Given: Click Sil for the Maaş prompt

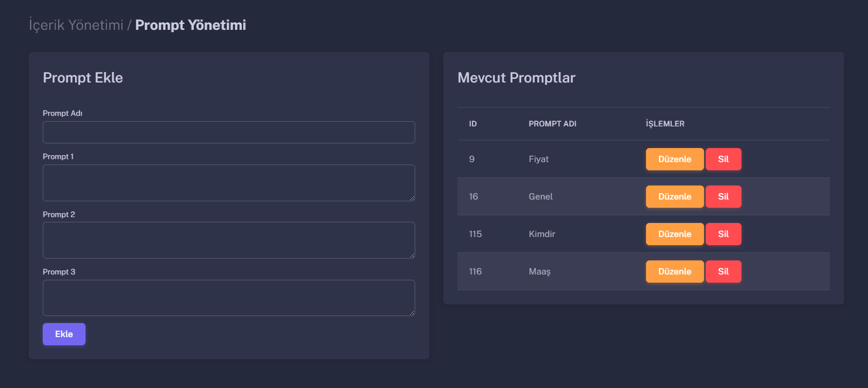Looking at the screenshot, I should 723,272.
